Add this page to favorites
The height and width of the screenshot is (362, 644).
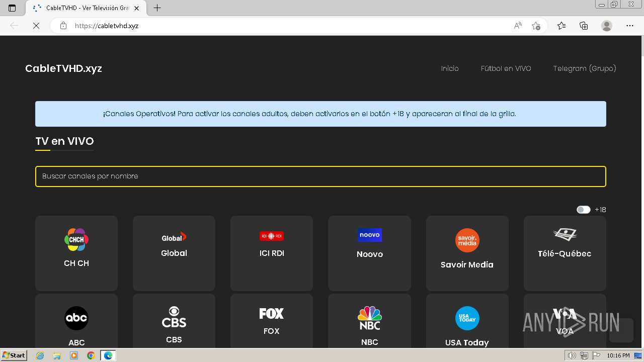pyautogui.click(x=536, y=26)
